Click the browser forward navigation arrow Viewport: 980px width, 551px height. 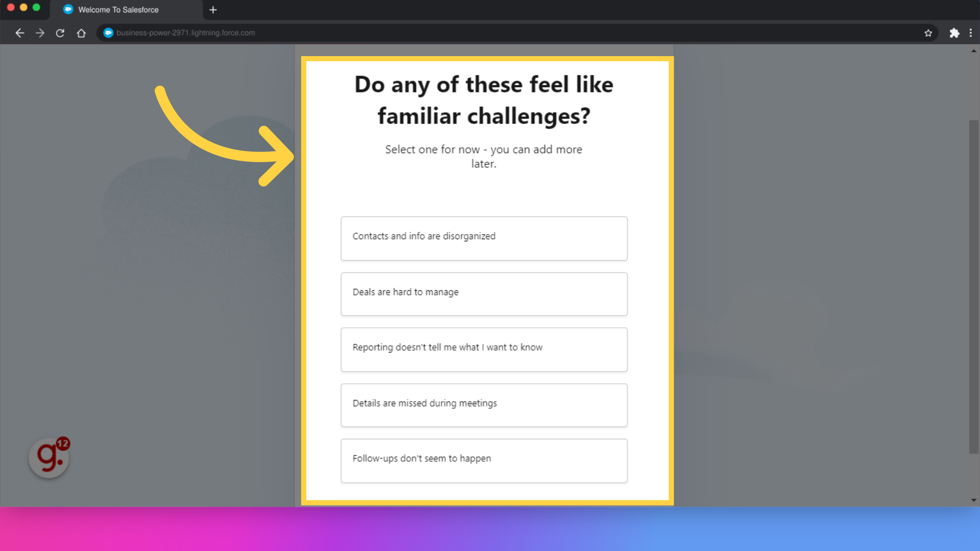[40, 32]
